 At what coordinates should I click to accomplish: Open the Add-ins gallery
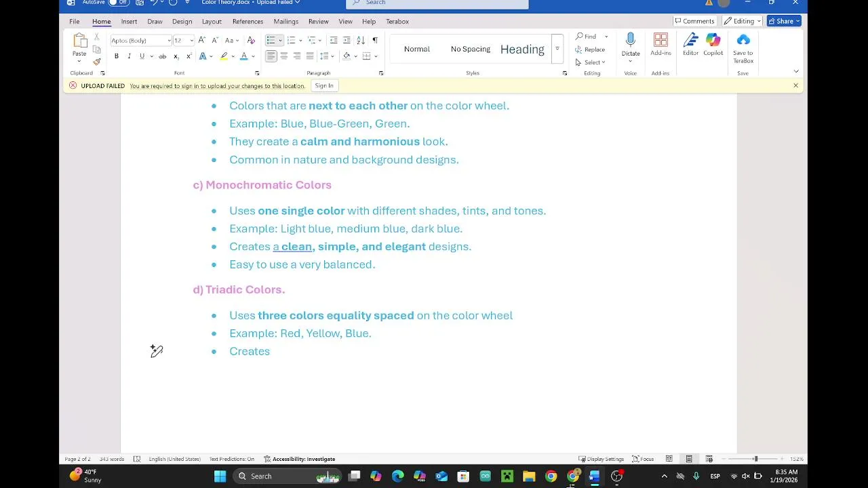point(660,45)
